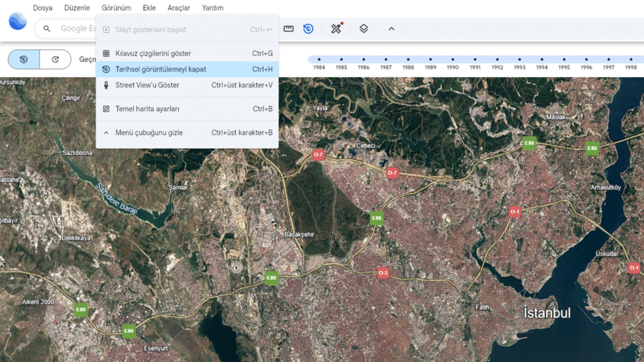The image size is (644, 362).
Task: Select 'Kılavuz çizgilerini göster' option
Action: pos(153,53)
